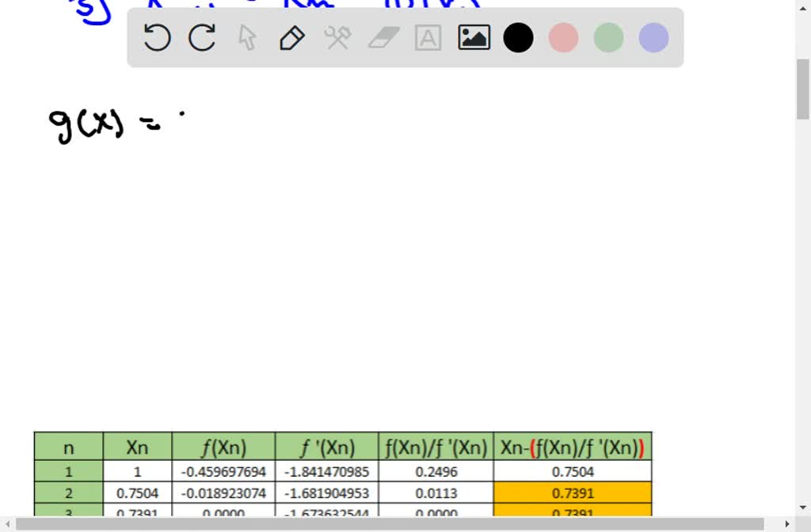This screenshot has height=532, width=811.
Task: Click the 'Xn-(f(Xn)/f '(Xn))' column header
Action: (x=573, y=446)
